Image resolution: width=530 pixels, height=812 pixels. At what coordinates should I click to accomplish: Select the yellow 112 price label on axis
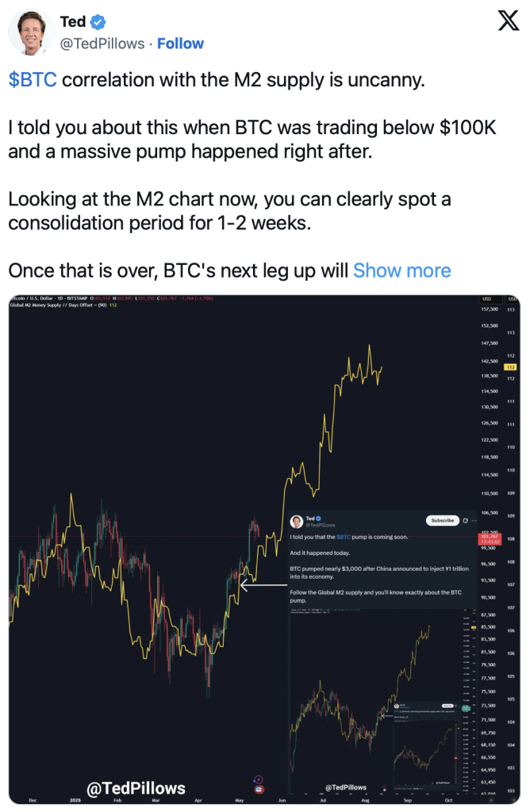click(510, 367)
